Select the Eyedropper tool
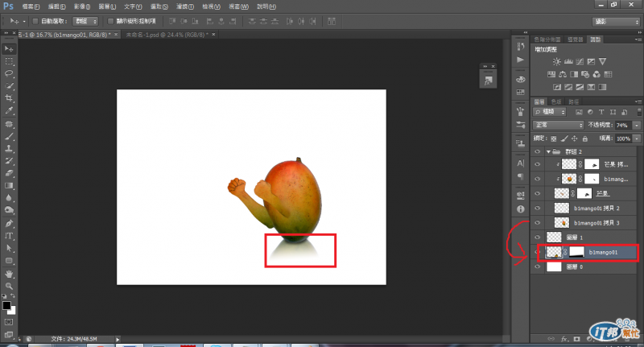Screen dimensions: 644x347 point(9,110)
